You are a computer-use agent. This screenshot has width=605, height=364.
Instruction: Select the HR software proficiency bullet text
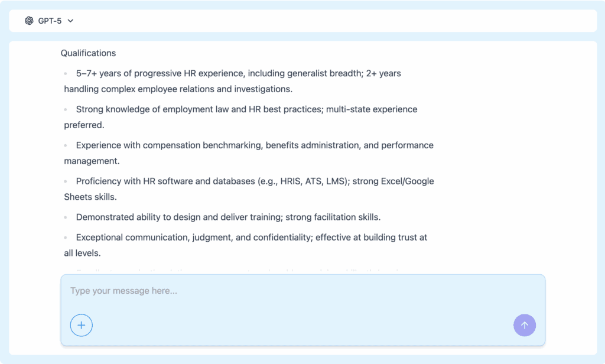click(x=255, y=181)
